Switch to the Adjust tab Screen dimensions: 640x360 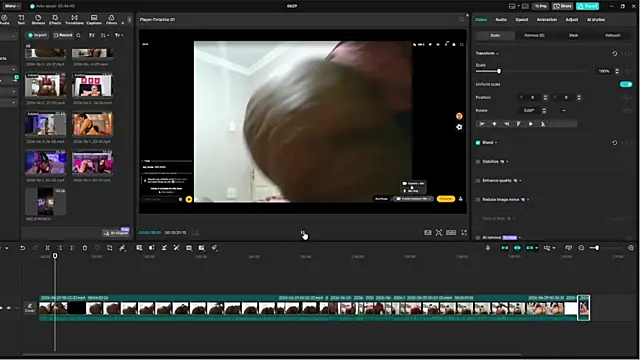571,20
